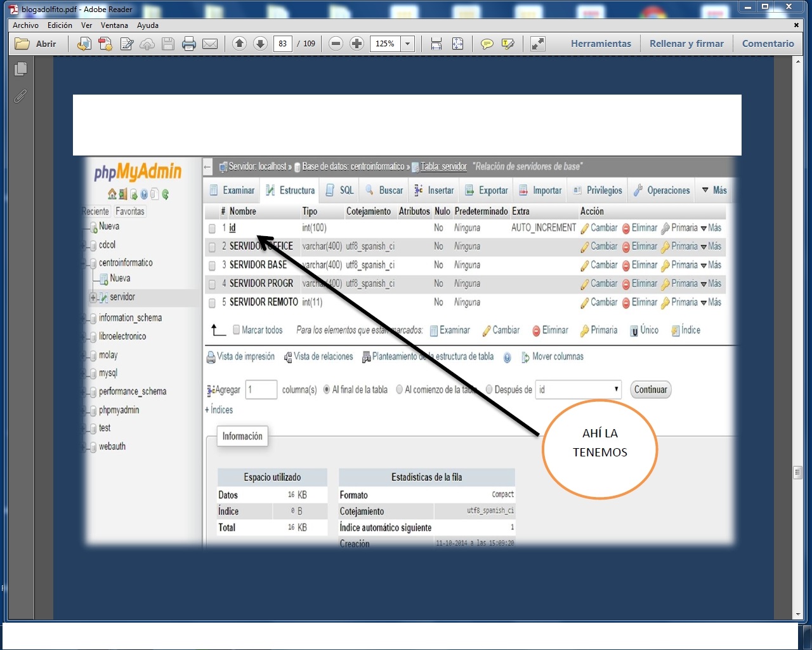Open the Herramientas pane
The image size is (812, 650).
pos(601,44)
